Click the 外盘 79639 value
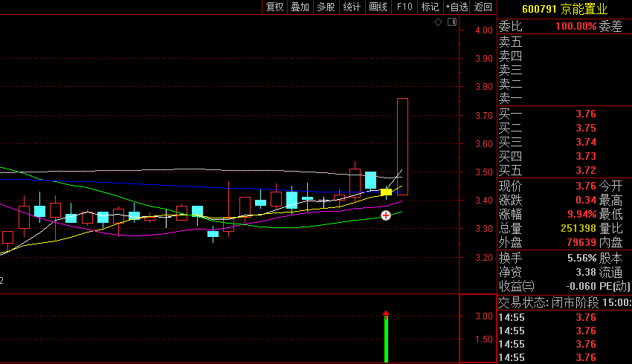Image resolution: width=632 pixels, height=364 pixels. click(x=581, y=242)
